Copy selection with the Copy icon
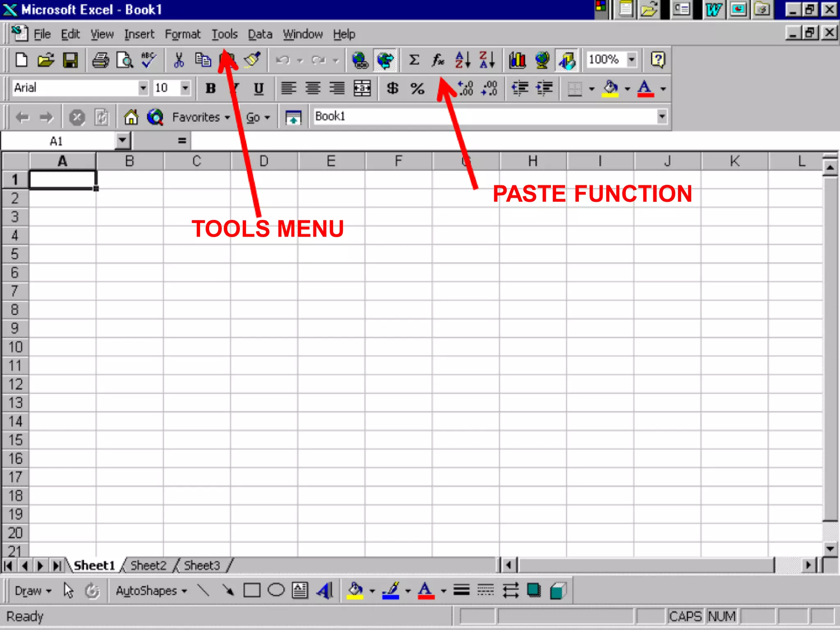Screen dimensions: 840x630 click(x=203, y=60)
